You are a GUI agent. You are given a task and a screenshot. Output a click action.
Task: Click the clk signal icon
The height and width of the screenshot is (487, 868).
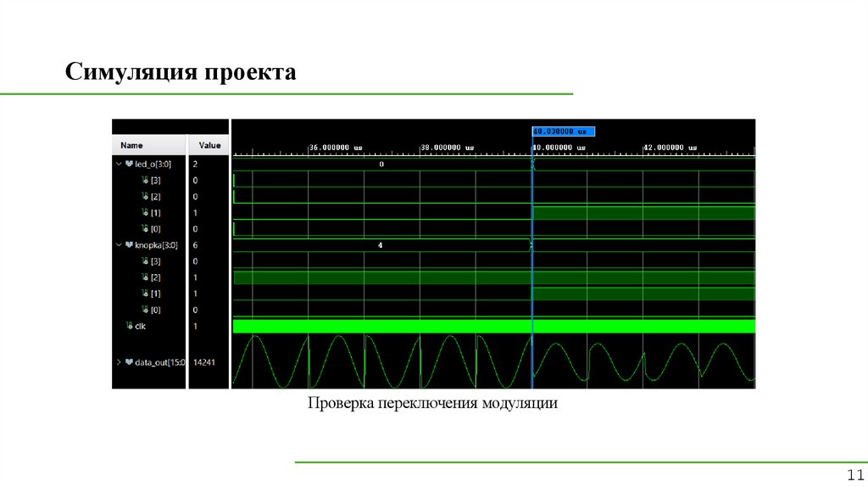129,326
